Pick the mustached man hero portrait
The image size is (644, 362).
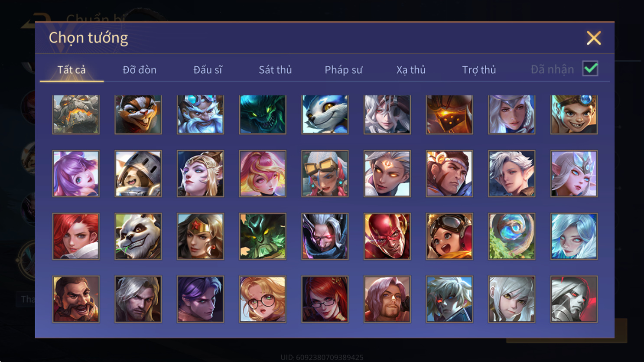coord(76,299)
